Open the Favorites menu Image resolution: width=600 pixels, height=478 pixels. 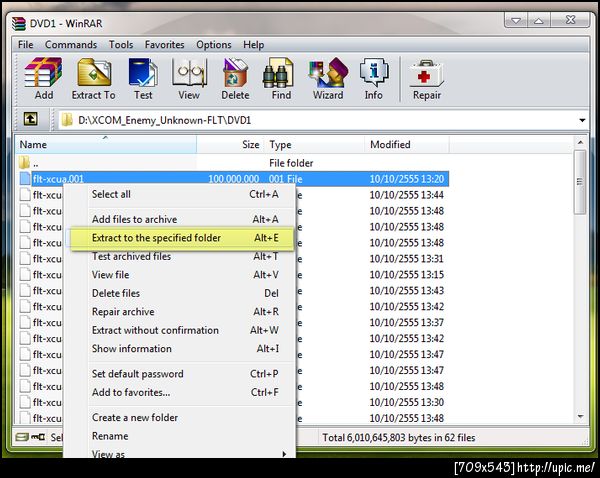[165, 45]
